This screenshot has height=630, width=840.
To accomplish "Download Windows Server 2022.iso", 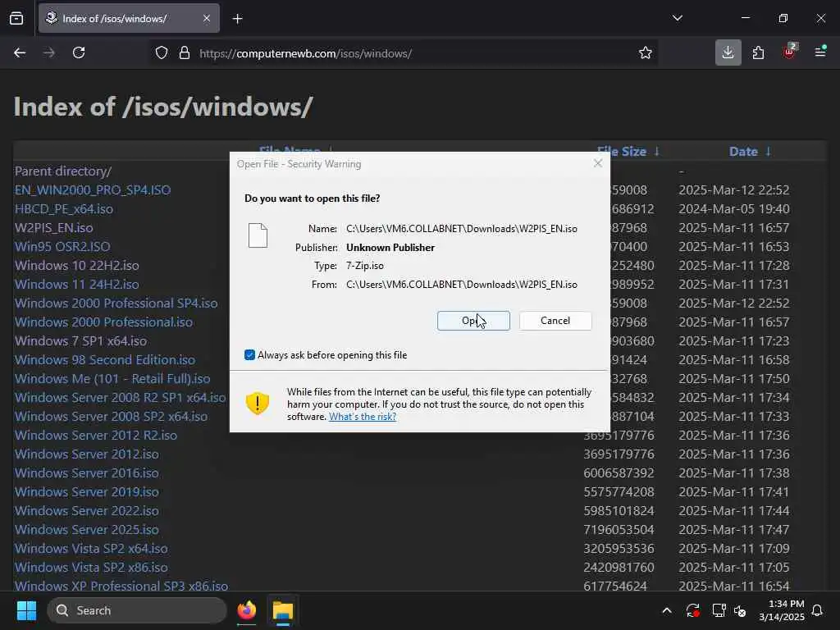I will click(87, 510).
